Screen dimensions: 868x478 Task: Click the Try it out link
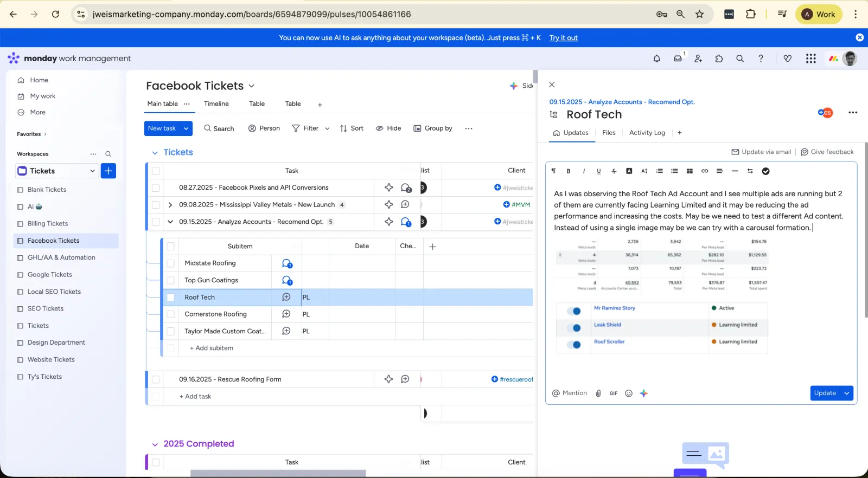click(x=563, y=38)
